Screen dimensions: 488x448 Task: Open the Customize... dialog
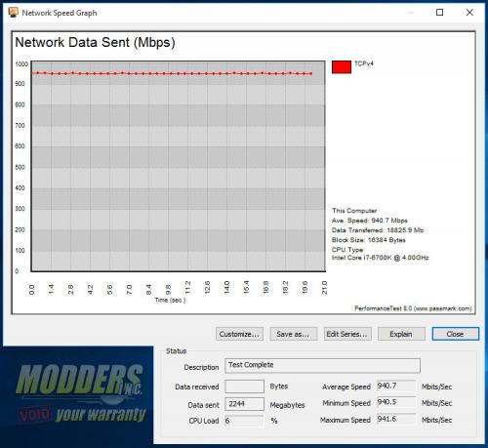[239, 334]
